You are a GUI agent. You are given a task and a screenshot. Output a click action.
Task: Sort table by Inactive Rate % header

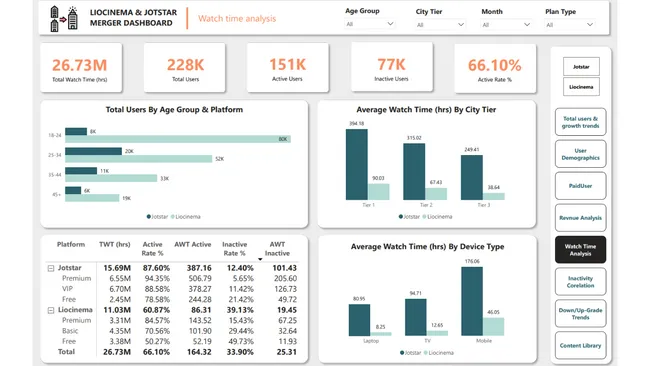pos(234,249)
